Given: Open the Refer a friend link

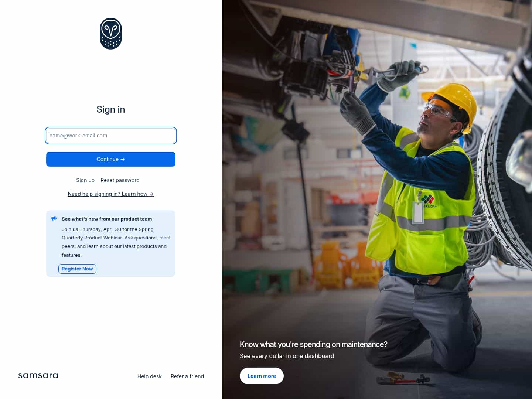Looking at the screenshot, I should pos(187,376).
